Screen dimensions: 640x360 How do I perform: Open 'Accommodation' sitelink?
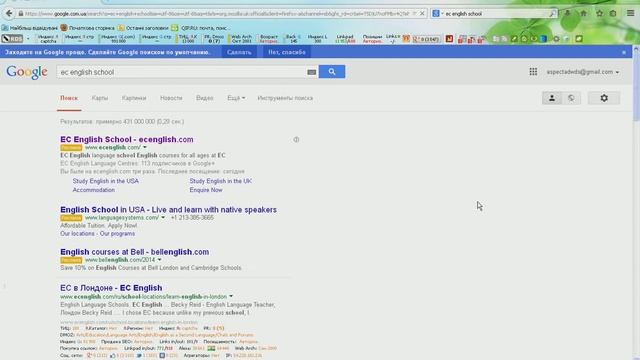pyautogui.click(x=93, y=190)
